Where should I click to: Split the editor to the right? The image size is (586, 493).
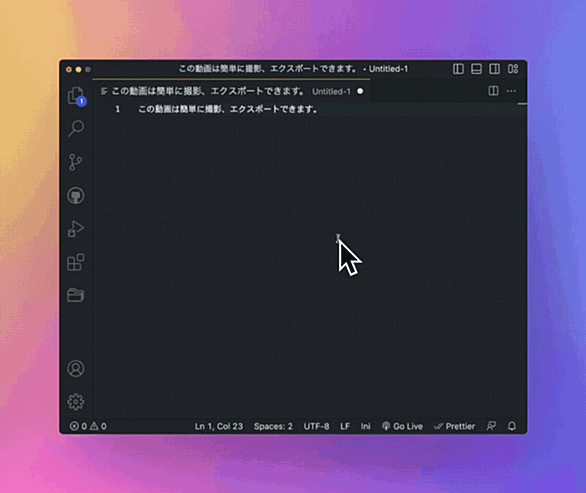click(x=493, y=91)
